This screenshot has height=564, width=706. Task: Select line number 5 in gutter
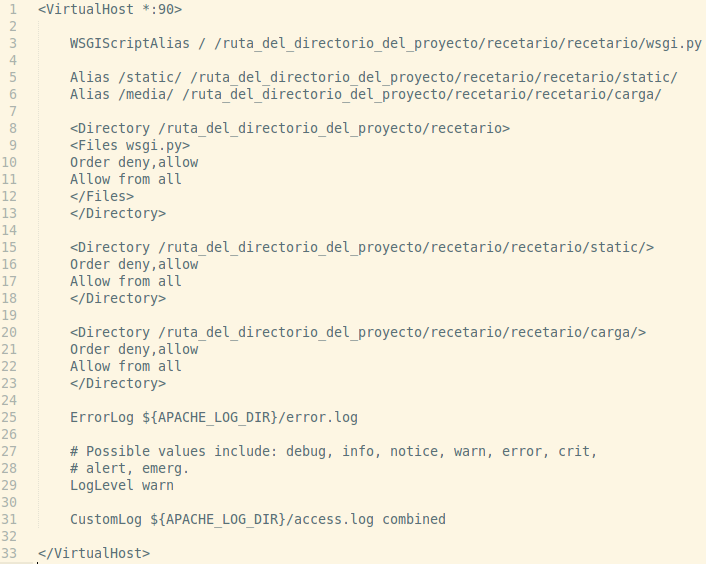tap(13, 77)
